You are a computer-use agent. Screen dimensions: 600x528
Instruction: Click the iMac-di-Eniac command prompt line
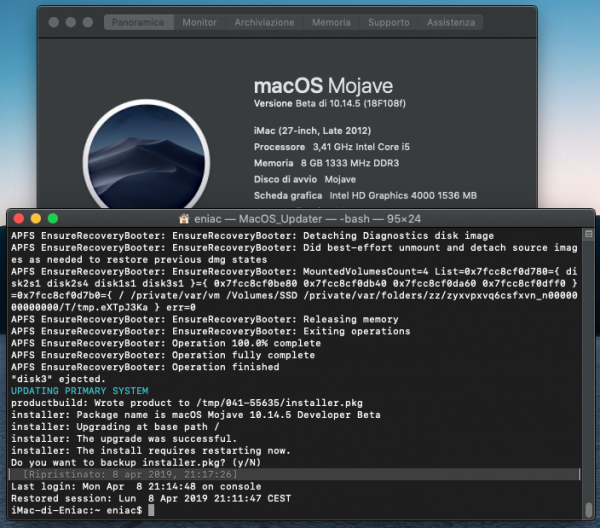75,510
